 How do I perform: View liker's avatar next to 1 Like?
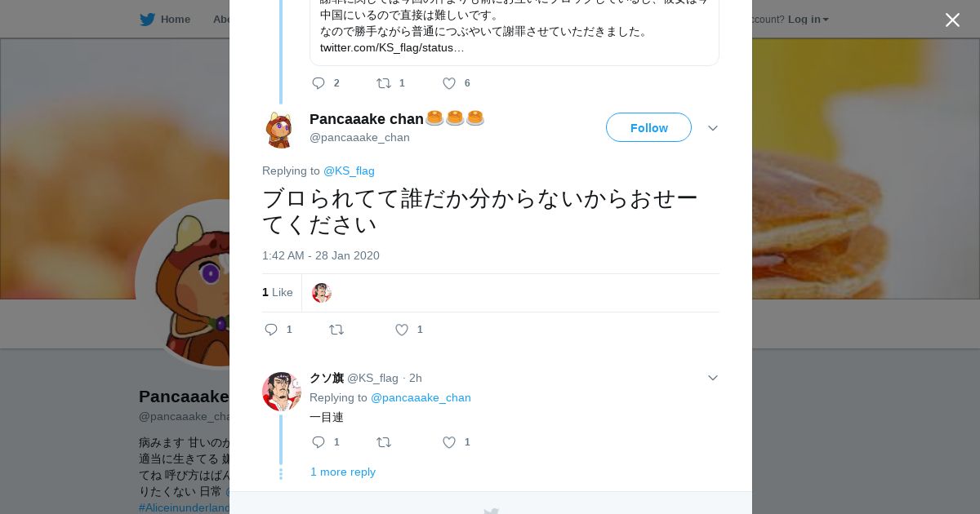[322, 293]
